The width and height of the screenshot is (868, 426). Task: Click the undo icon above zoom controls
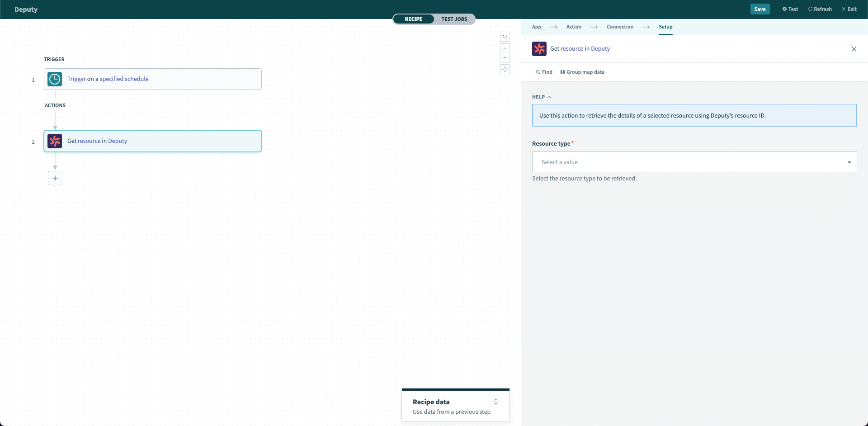505,37
